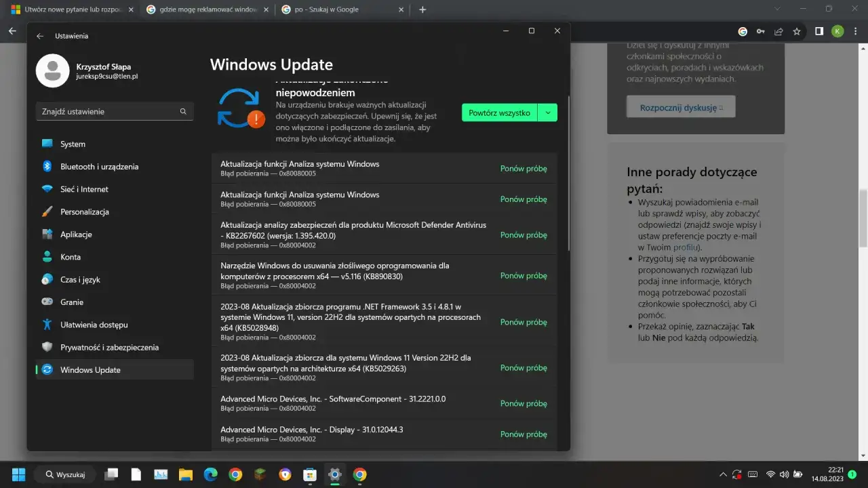Click the Powtórz wszystko button
The width and height of the screenshot is (868, 488).
(x=499, y=113)
